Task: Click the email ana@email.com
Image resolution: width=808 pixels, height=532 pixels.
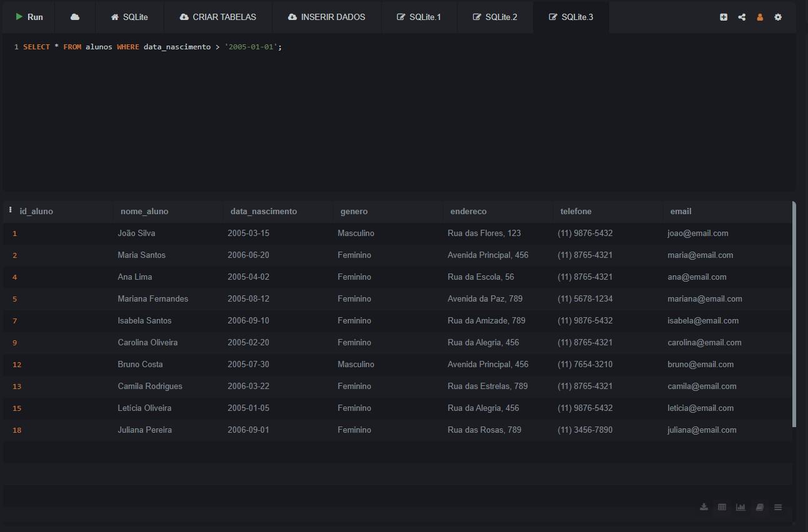Action: click(697, 277)
